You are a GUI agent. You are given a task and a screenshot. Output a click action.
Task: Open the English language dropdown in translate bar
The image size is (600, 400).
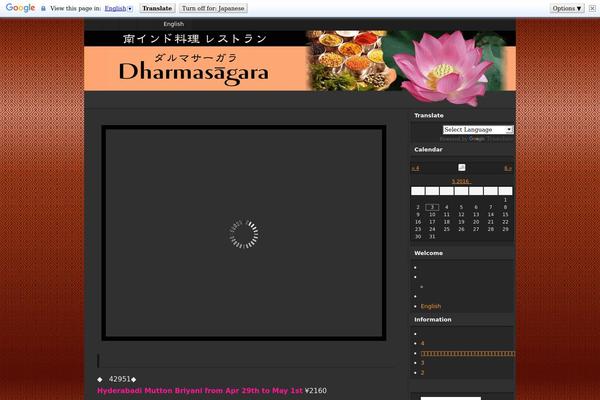click(x=119, y=8)
